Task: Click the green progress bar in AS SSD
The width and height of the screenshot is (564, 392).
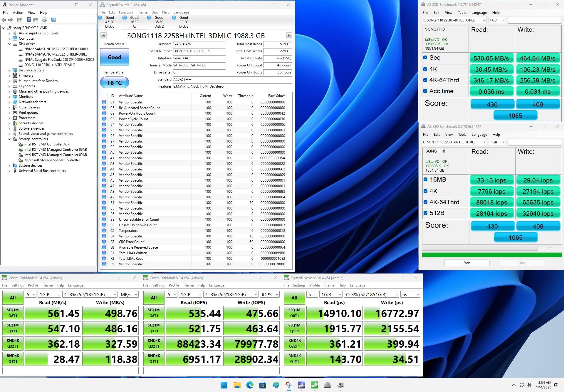Action: pos(491,255)
